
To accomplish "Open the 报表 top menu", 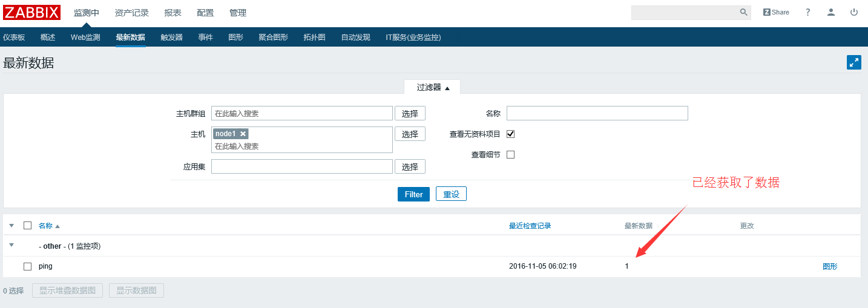I will click(173, 13).
